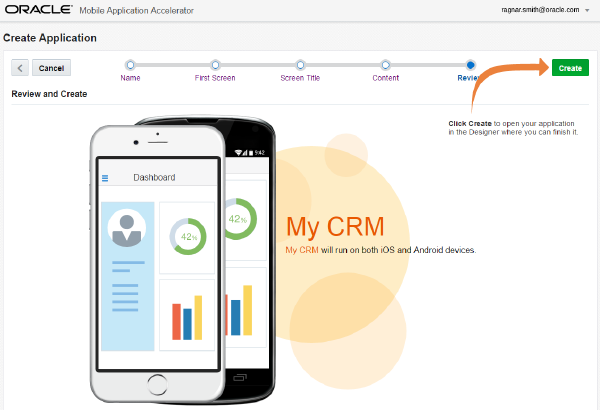The height and width of the screenshot is (410, 600).
Task: Click the large My CRM heading
Action: click(335, 226)
